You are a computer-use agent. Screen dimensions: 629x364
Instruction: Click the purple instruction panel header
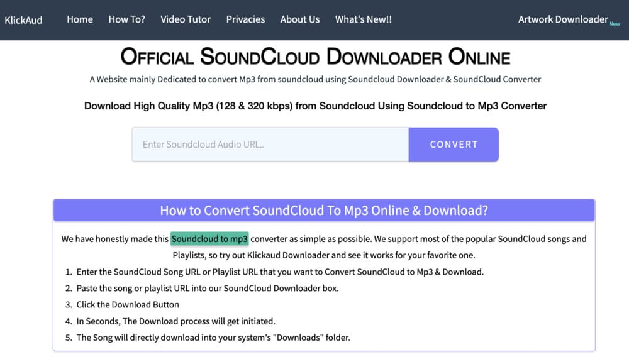[323, 210]
